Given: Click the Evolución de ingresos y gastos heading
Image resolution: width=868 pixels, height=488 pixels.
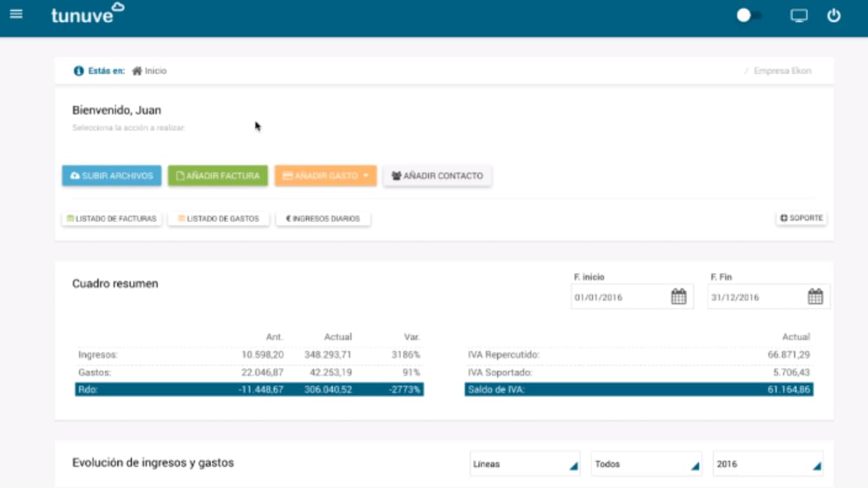Looking at the screenshot, I should click(153, 463).
